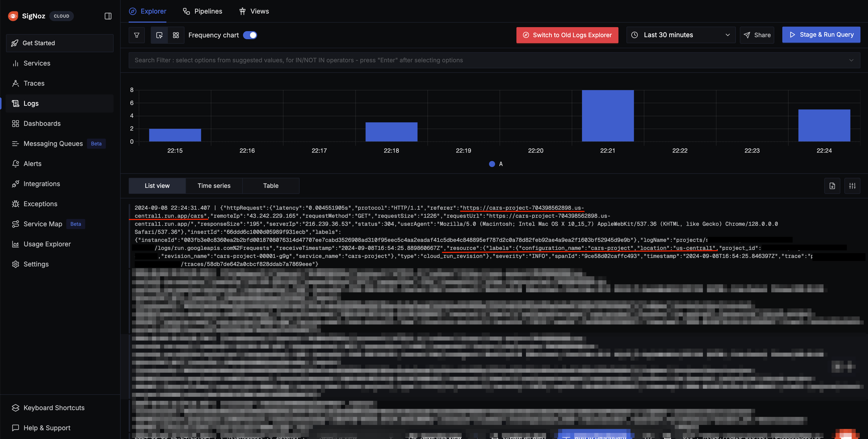Click Switch to Old Logs Explorer button
The height and width of the screenshot is (439, 868).
(x=567, y=35)
